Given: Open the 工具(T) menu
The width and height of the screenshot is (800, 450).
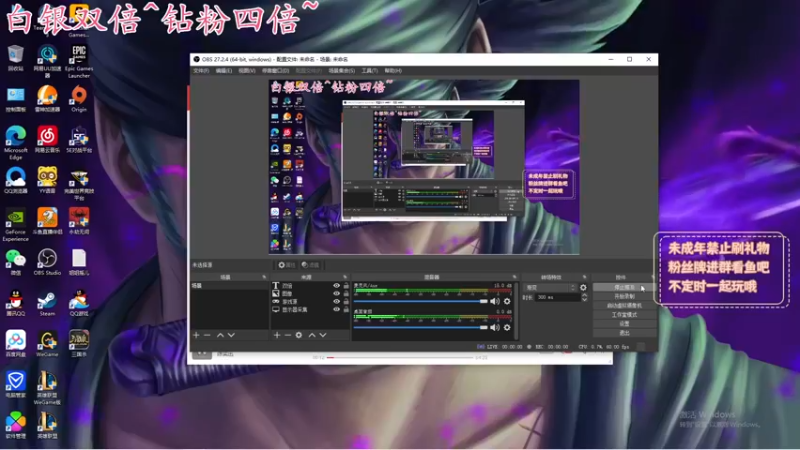Looking at the screenshot, I should [369, 70].
